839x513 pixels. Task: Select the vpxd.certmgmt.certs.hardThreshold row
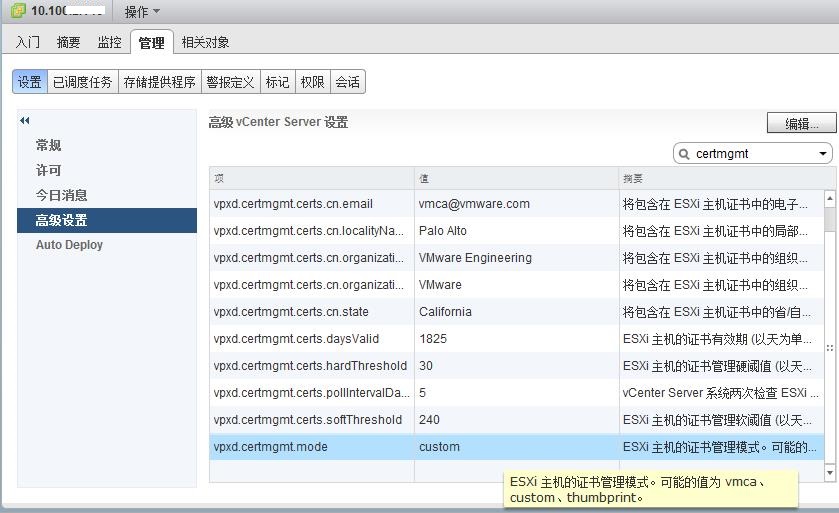tap(516, 366)
